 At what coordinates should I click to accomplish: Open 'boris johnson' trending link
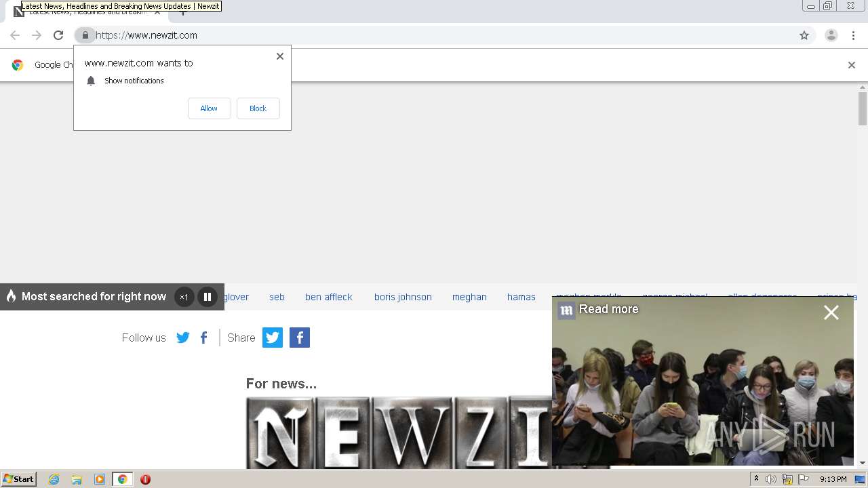tap(403, 297)
